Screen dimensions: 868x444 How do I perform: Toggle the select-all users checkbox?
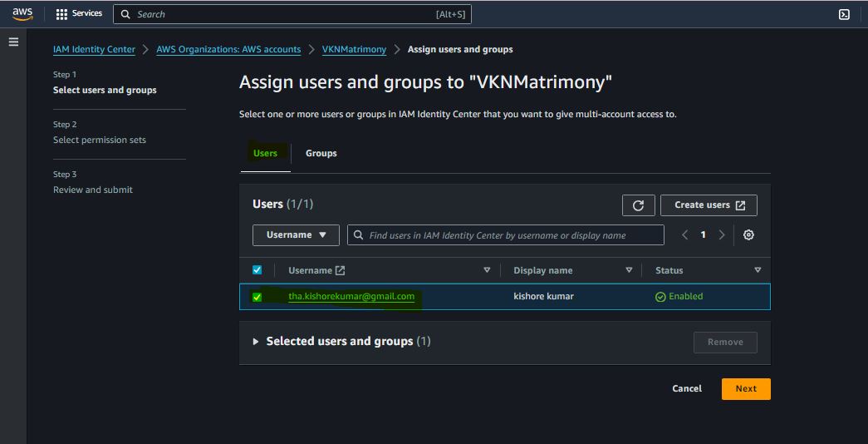(x=257, y=270)
